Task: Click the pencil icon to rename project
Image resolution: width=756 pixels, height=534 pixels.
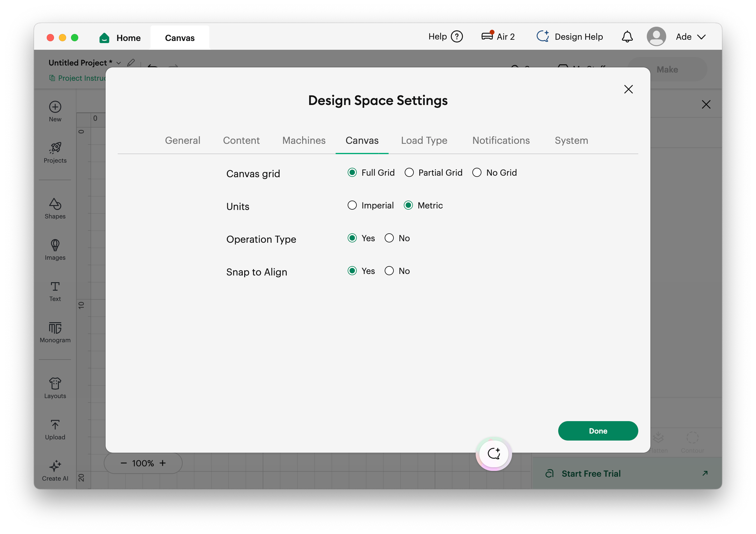Action: [x=131, y=63]
